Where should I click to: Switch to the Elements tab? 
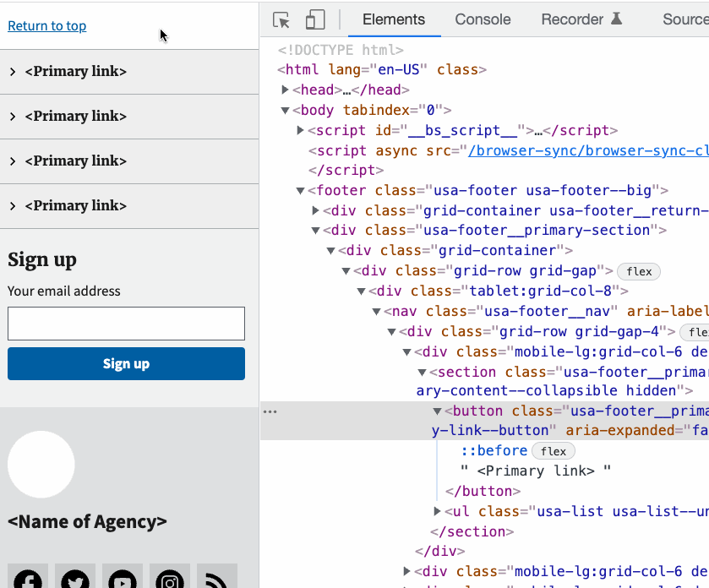coord(394,19)
